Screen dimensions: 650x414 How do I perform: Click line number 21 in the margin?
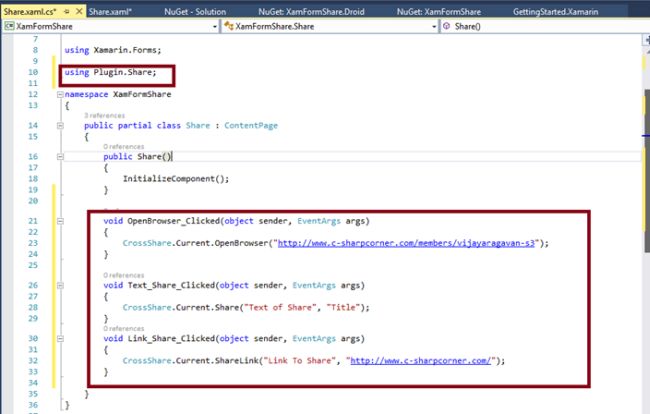pyautogui.click(x=33, y=221)
